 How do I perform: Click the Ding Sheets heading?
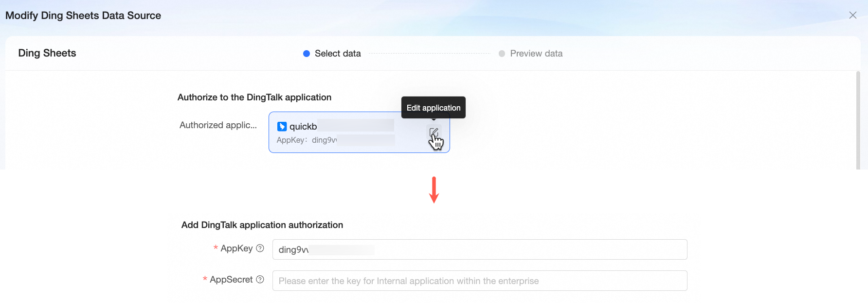47,53
